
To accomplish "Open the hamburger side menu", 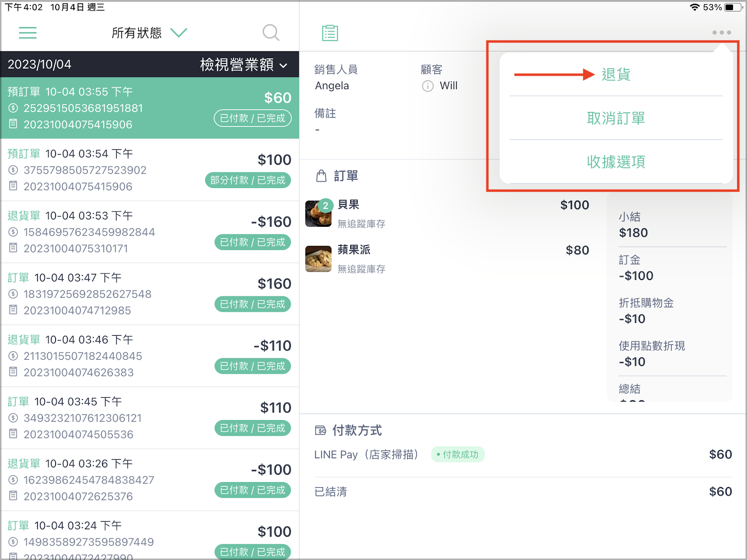I will pyautogui.click(x=28, y=33).
